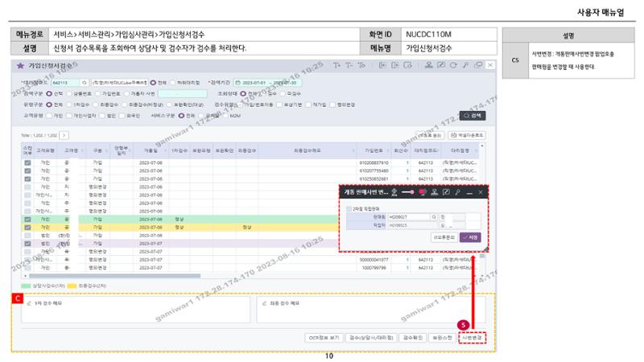Click the 보완스캔 button
Image resolution: width=644 pixels, height=362 pixels.
click(x=442, y=338)
